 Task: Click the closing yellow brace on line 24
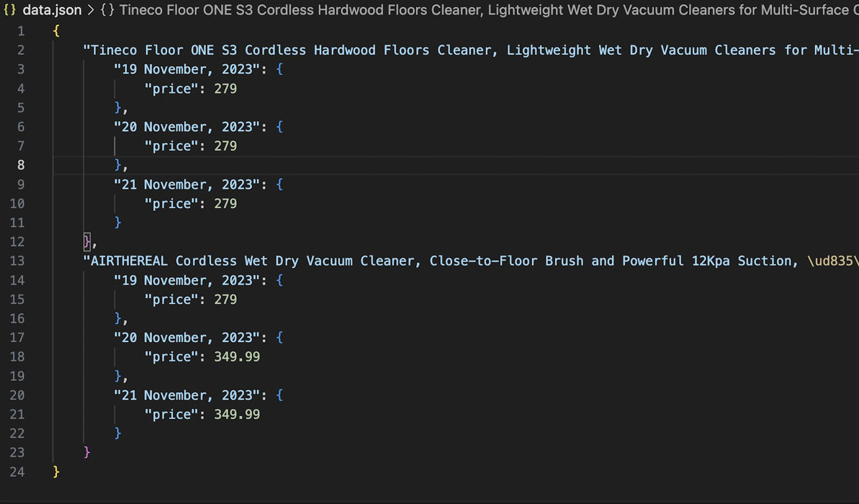tap(56, 472)
